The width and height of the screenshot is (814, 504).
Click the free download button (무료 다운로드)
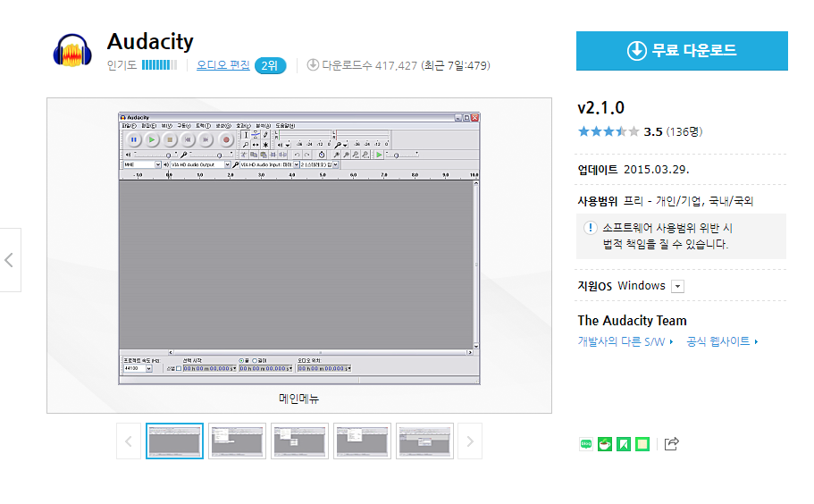coord(682,50)
